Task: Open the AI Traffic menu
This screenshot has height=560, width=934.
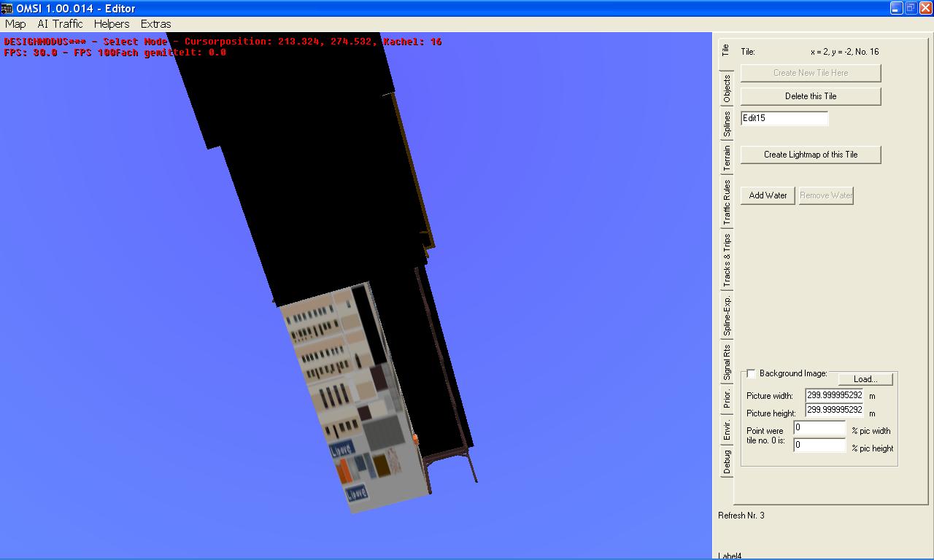Action: [60, 24]
